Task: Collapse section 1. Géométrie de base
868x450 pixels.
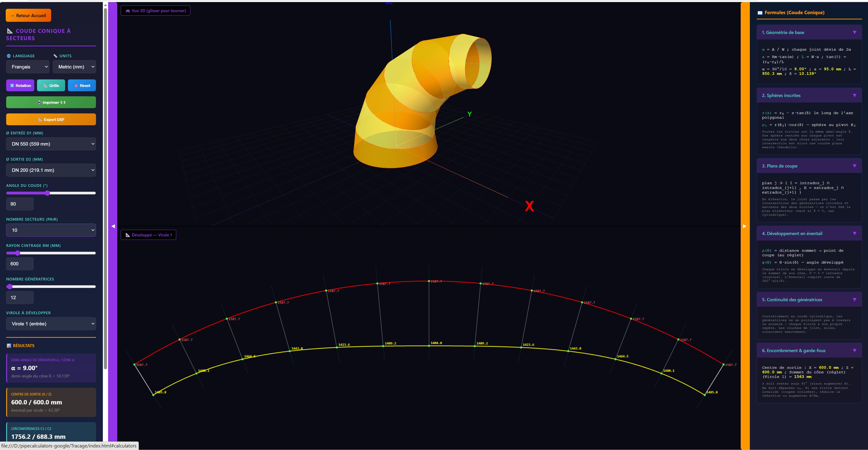Action: [809, 33]
